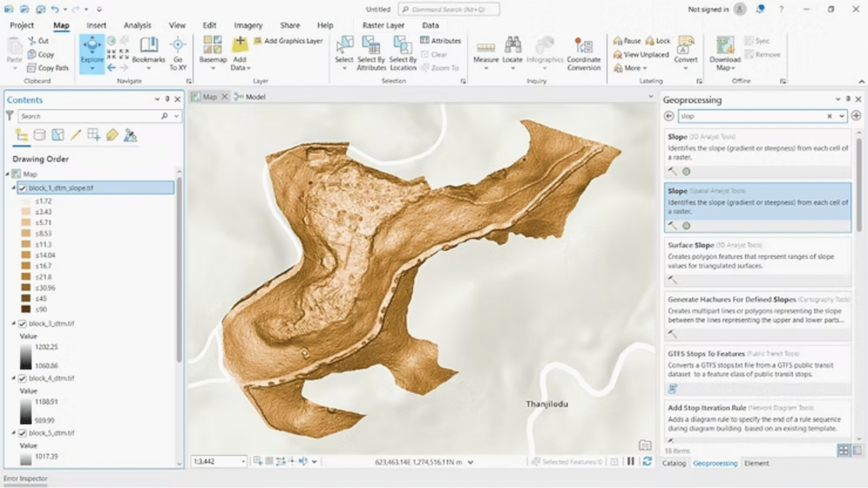Uncheck visibility of block_3_dtm.tif layer
The image size is (868, 488).
point(23,323)
